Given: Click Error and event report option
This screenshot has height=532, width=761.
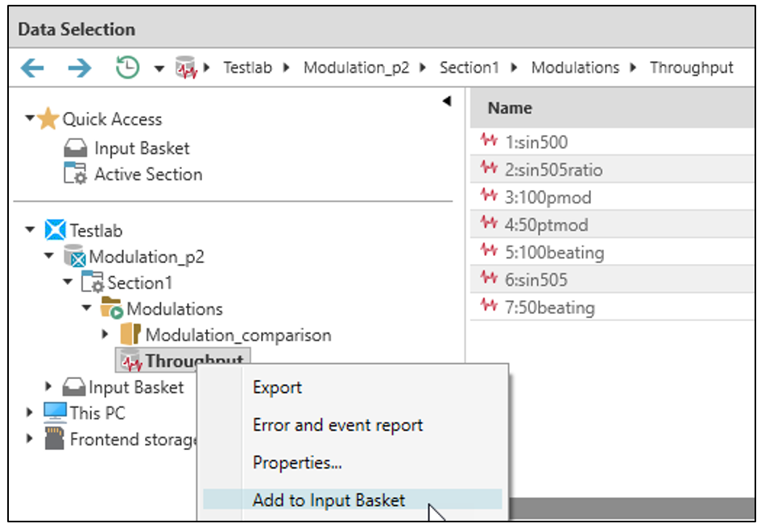Looking at the screenshot, I should 337,425.
